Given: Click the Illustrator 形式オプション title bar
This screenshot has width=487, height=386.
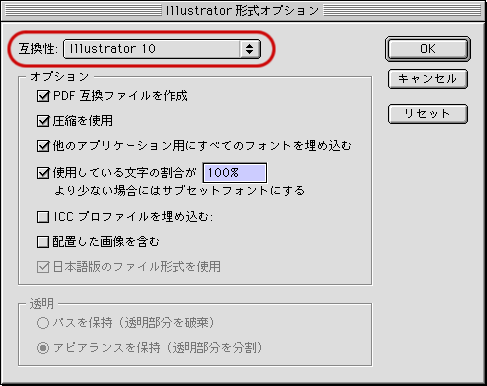Looking at the screenshot, I should (x=243, y=11).
